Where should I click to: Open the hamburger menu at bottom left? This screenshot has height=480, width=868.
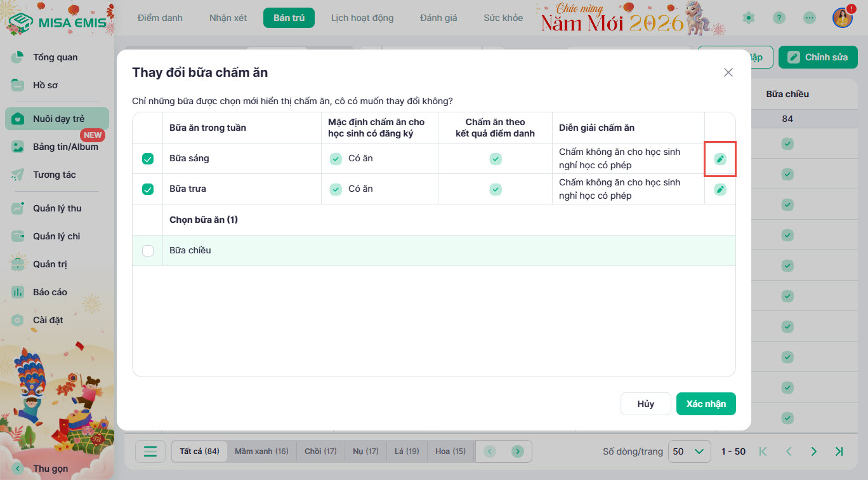coord(150,451)
